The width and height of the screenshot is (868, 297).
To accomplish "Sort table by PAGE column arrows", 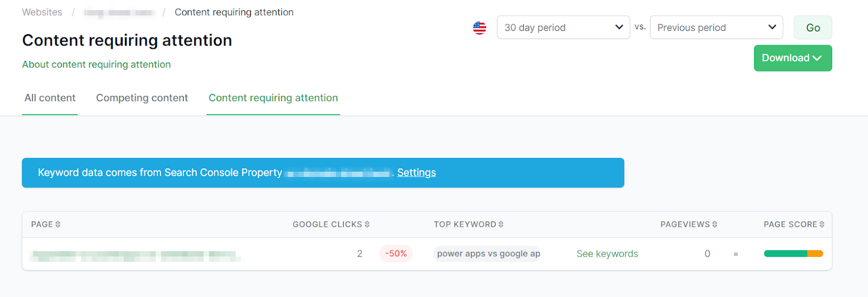I will coord(58,224).
